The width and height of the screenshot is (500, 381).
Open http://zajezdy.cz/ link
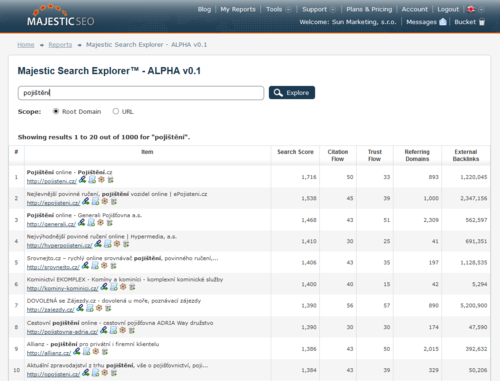click(50, 310)
